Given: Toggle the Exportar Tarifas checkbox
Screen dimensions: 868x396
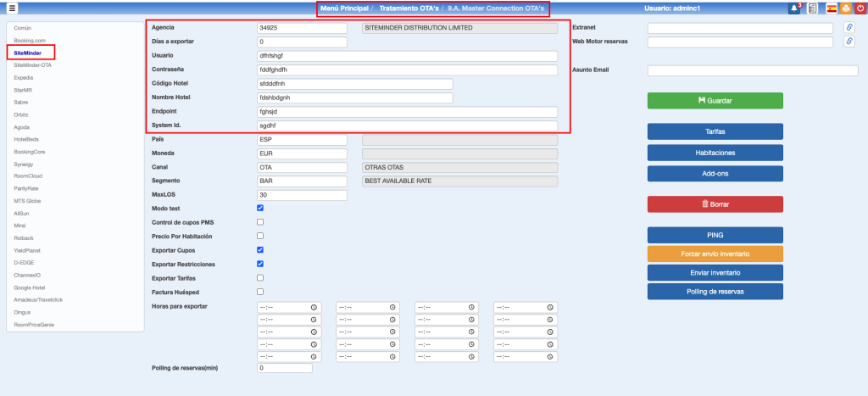Looking at the screenshot, I should pyautogui.click(x=260, y=278).
